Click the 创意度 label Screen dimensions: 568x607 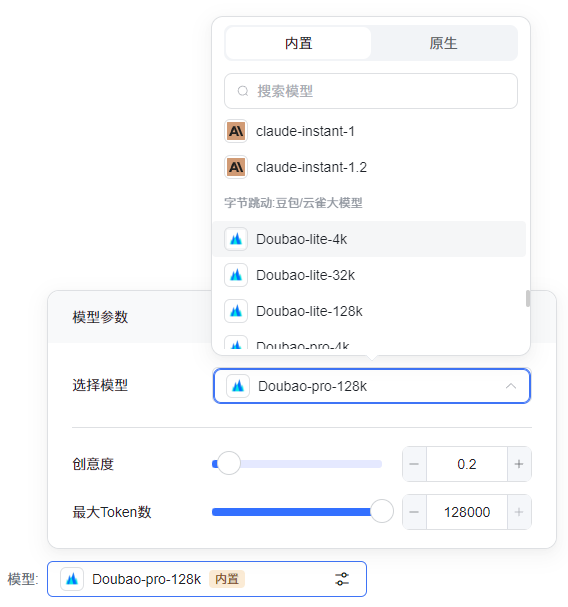point(93,464)
